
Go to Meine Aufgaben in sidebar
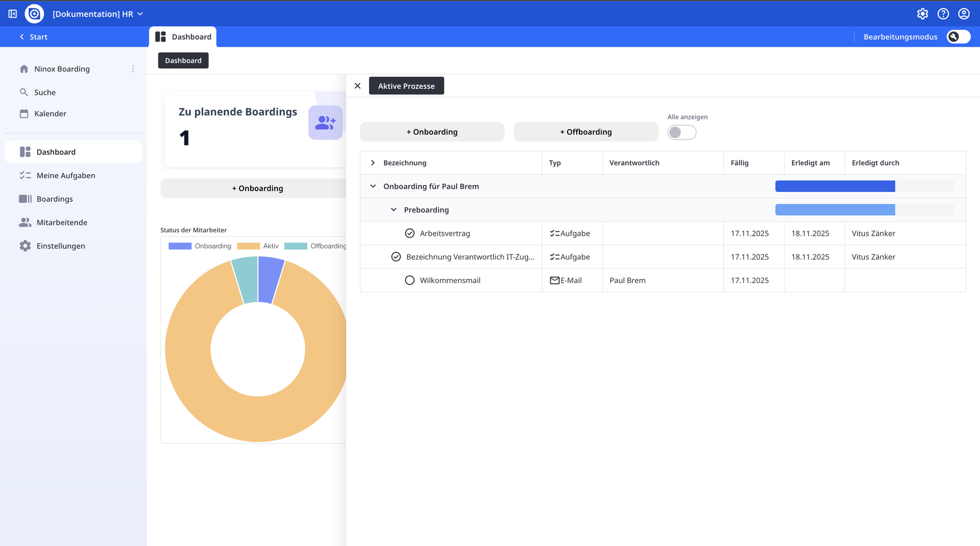tap(66, 176)
